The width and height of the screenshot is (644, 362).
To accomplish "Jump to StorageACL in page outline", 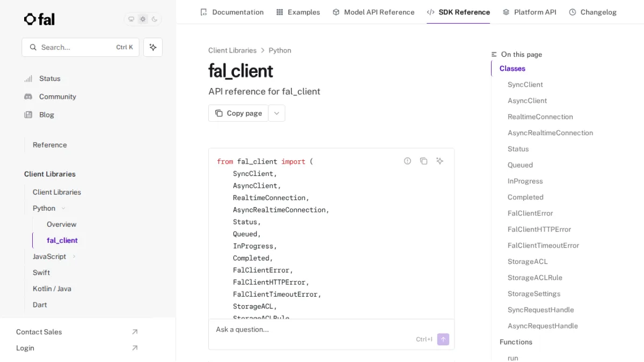I will click(x=528, y=262).
